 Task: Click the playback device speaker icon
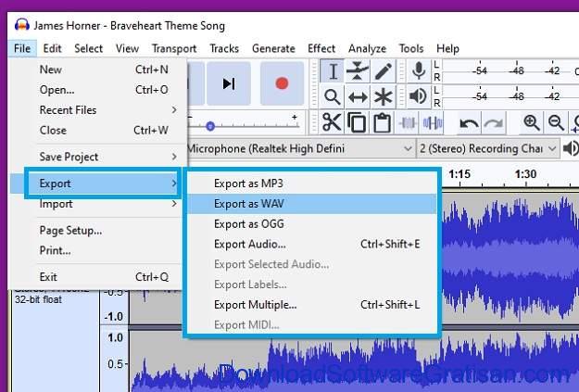click(x=571, y=148)
